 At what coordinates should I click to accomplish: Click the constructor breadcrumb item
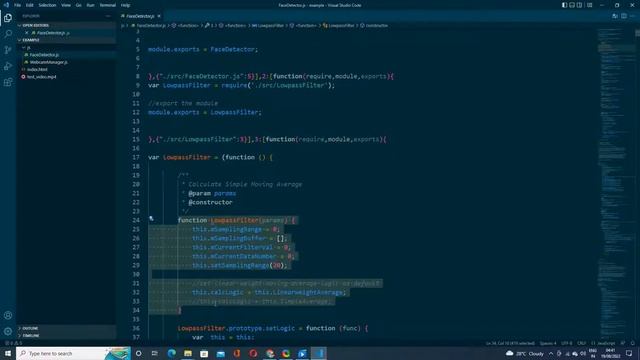click(374, 25)
